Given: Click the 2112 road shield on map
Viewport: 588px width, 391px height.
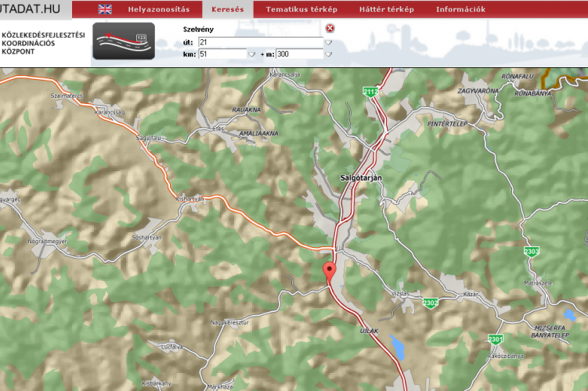Looking at the screenshot, I should [370, 92].
